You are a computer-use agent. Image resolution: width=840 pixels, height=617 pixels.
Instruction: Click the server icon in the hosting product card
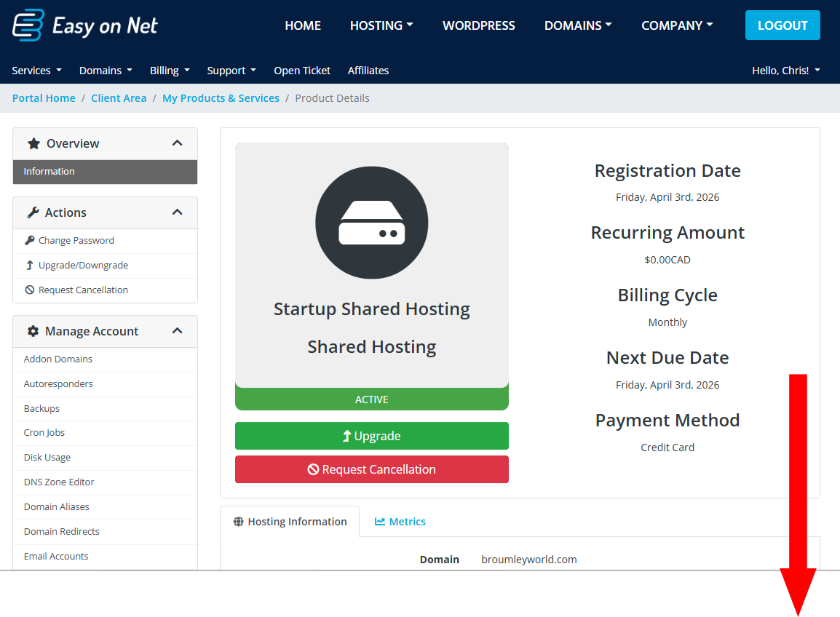tap(371, 222)
